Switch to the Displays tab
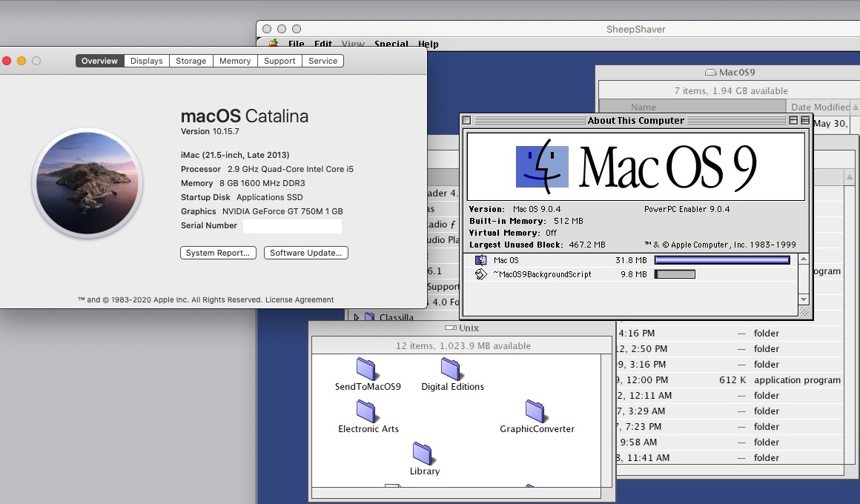860x504 pixels. click(x=147, y=61)
